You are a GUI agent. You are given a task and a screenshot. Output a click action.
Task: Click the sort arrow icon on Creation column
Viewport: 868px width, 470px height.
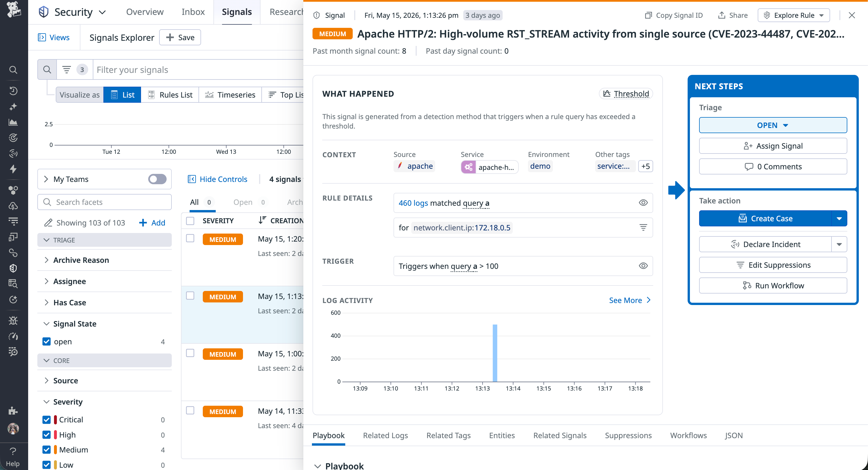tap(262, 221)
